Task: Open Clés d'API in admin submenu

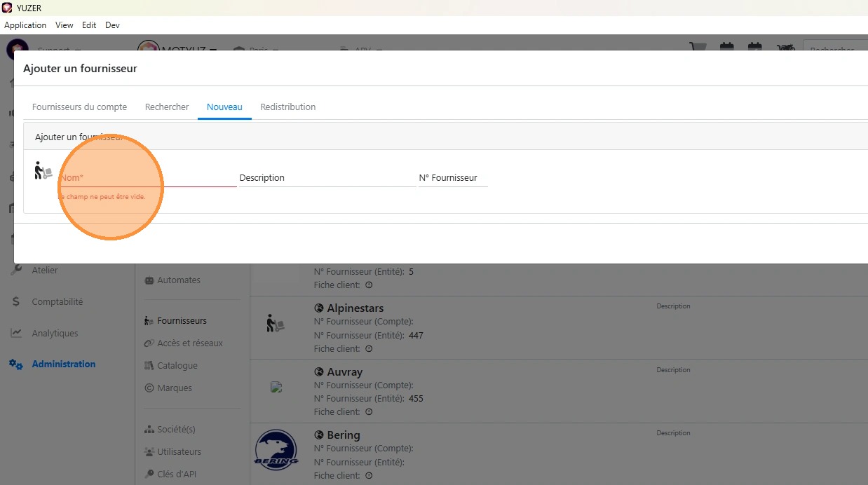Action: click(x=177, y=474)
